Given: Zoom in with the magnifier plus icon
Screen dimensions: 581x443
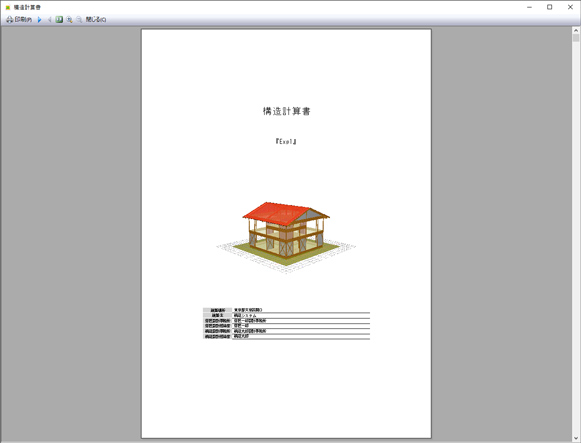Looking at the screenshot, I should click(x=69, y=20).
